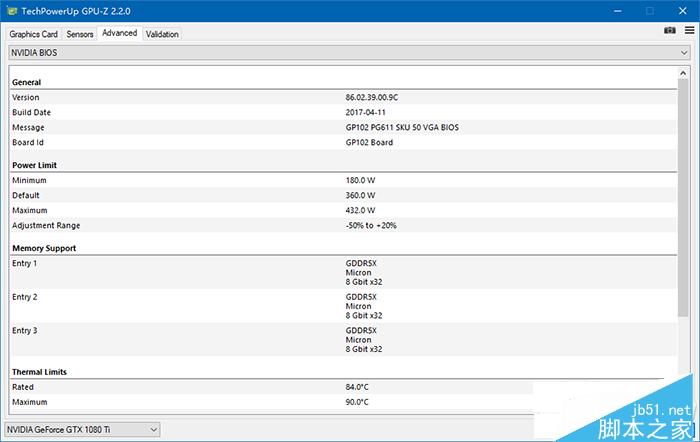Screen dimensions: 700x442
Task: Minimize the GPU-Z window
Action: 617,11
